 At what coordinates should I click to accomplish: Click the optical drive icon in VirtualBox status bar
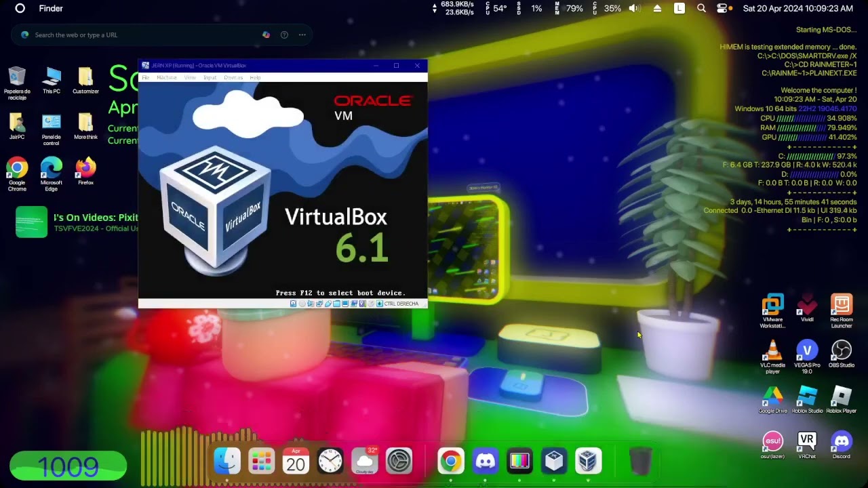[302, 304]
